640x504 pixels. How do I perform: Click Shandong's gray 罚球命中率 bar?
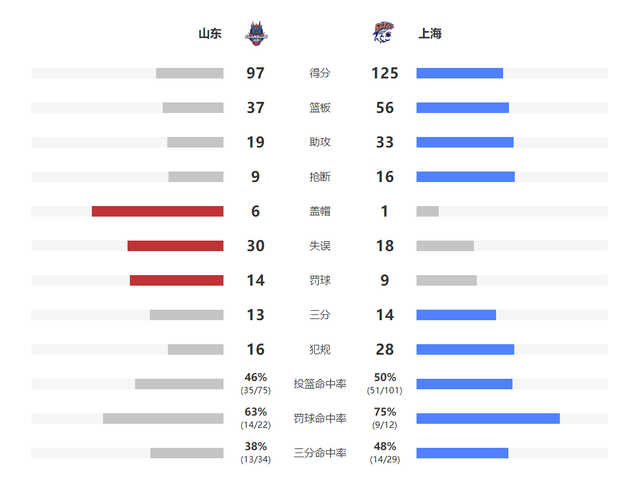[163, 418]
